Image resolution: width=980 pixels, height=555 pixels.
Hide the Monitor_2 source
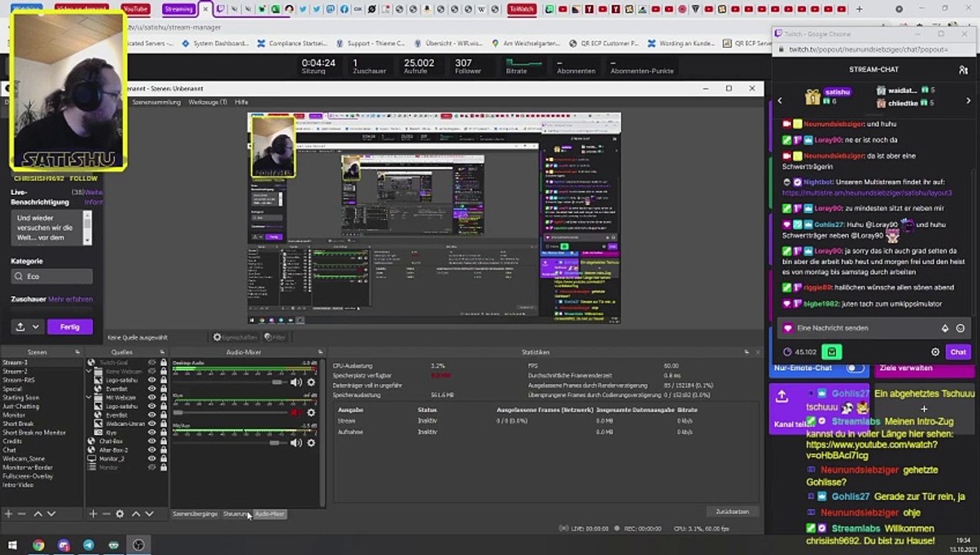[x=152, y=459]
